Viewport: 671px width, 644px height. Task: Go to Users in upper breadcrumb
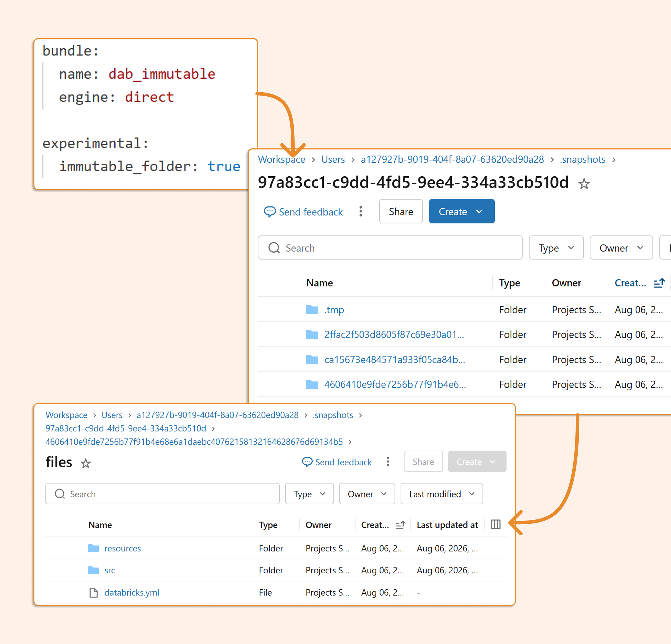coord(333,159)
